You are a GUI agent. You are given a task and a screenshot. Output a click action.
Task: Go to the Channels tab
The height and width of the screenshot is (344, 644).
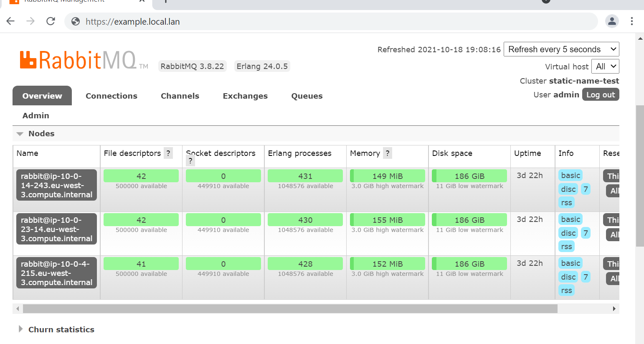click(180, 96)
